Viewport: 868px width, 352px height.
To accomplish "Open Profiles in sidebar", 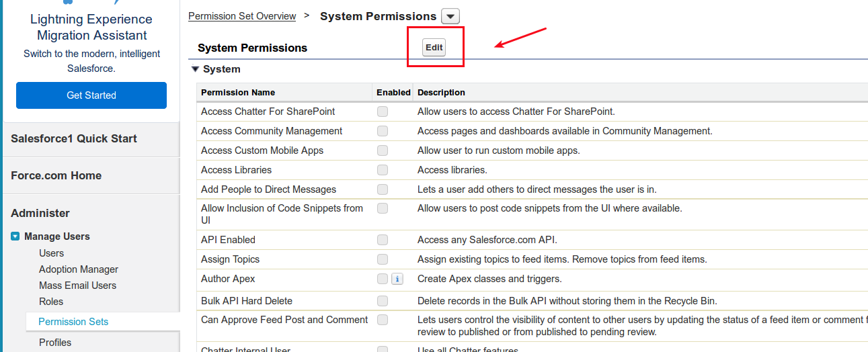I will (55, 343).
